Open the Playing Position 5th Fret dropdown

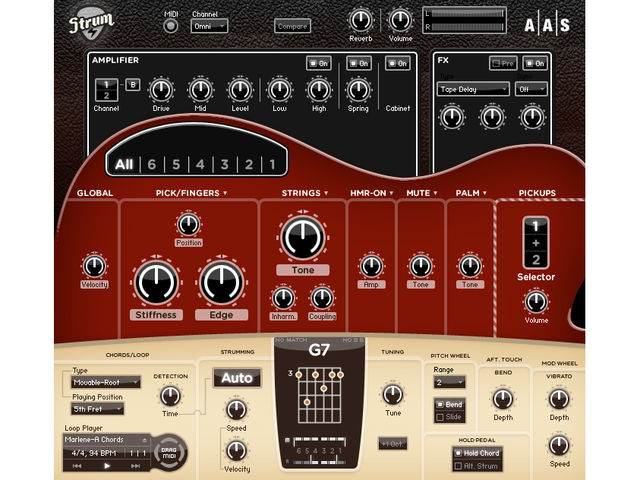pyautogui.click(x=98, y=409)
